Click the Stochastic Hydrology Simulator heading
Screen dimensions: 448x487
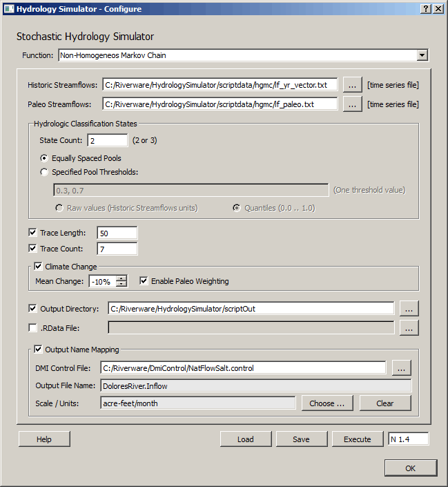(x=85, y=37)
